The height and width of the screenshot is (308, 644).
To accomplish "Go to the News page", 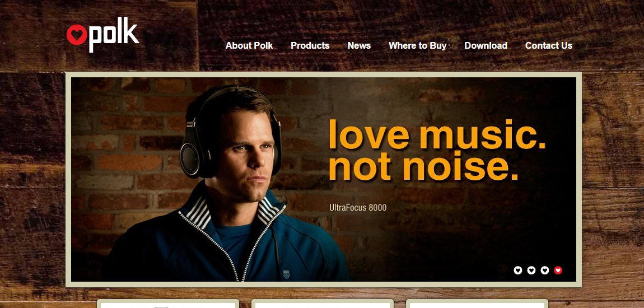I will tap(359, 45).
